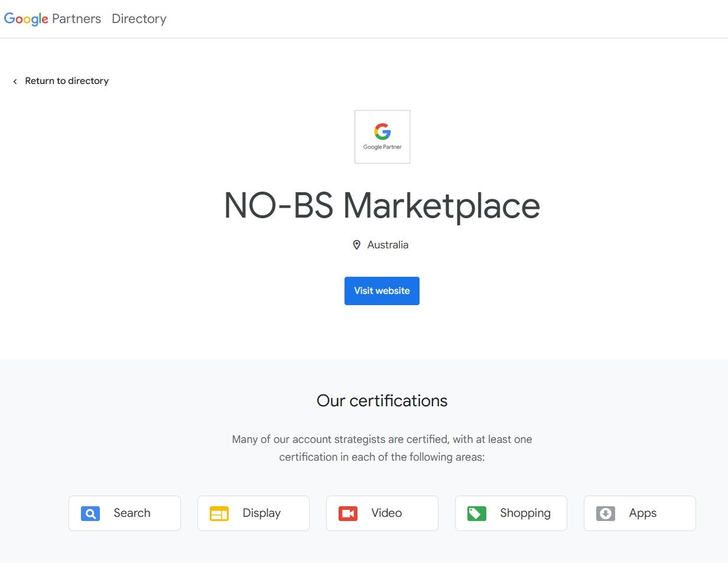Click the blue Search magnifier icon
The image size is (728, 563).
(90, 513)
